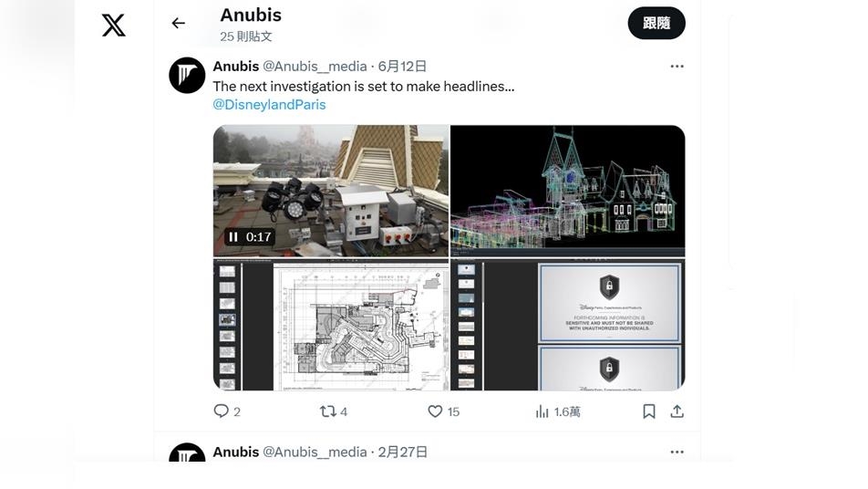Viewport: 868px width, 489px height.
Task: Open the 3D wireframe castle image
Action: (567, 191)
